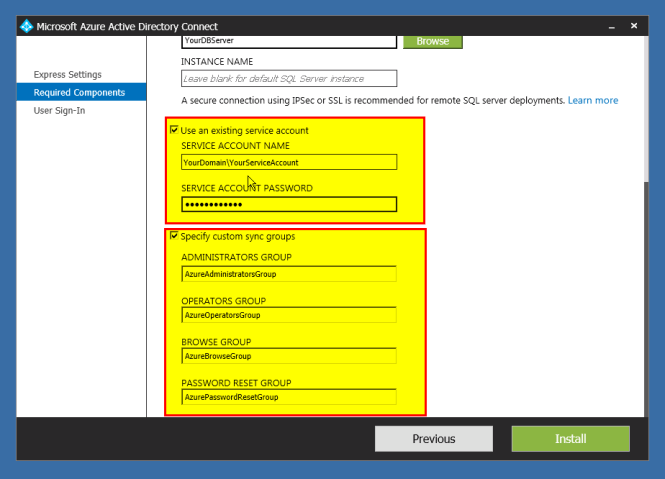The height and width of the screenshot is (479, 665).
Task: Click the SERVICE ACCOUNT PASSWORD label
Action: click(x=247, y=188)
